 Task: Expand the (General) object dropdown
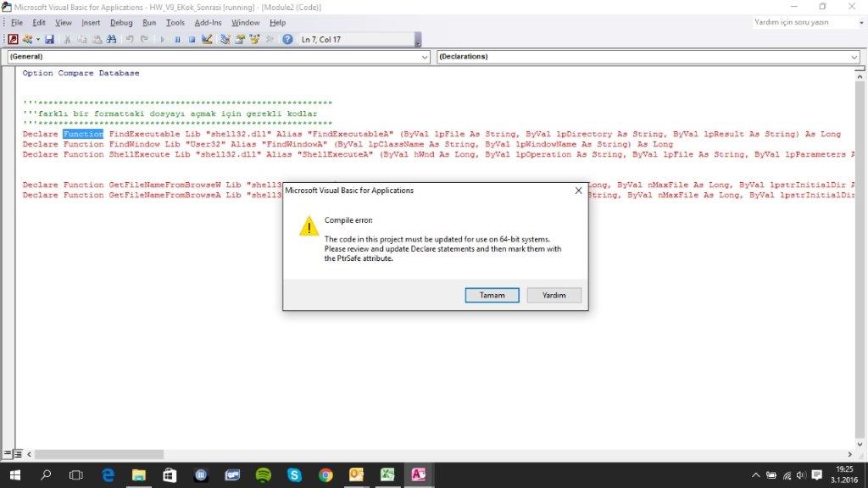(x=425, y=57)
